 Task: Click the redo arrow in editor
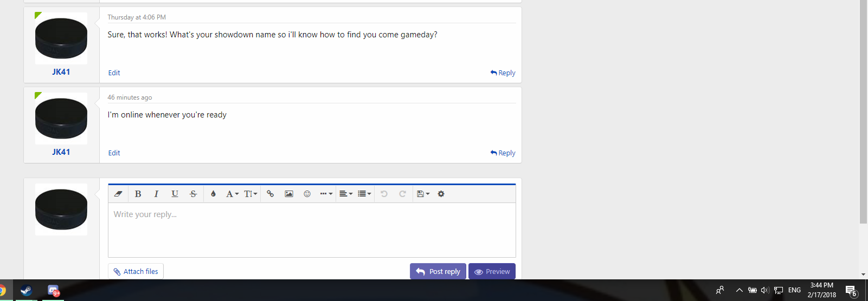402,194
